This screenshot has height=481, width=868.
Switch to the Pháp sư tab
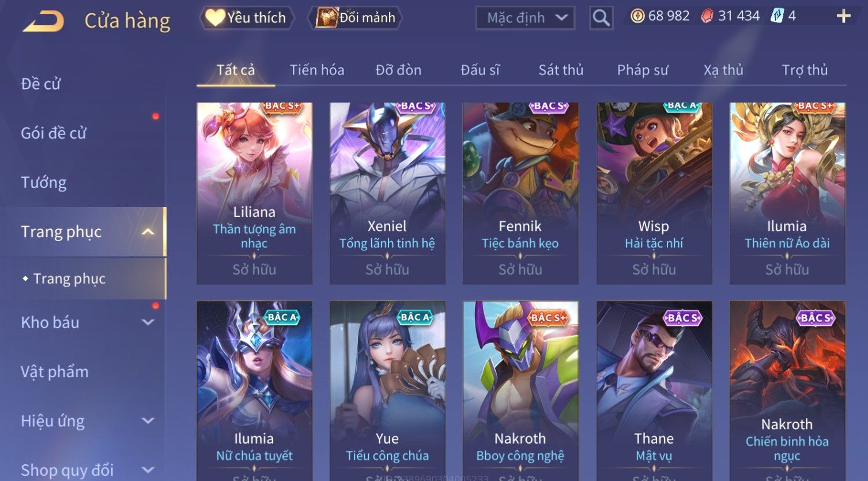(x=643, y=70)
